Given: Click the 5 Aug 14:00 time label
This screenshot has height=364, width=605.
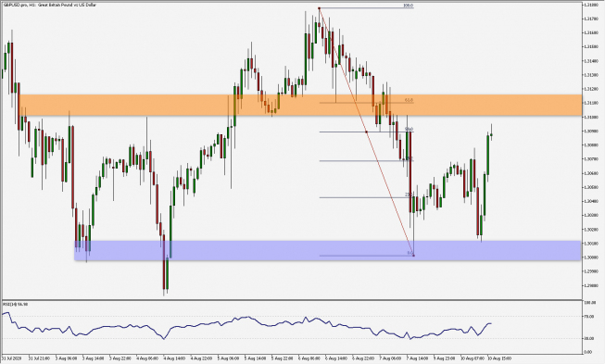Looking at the screenshot, I should (x=255, y=358).
